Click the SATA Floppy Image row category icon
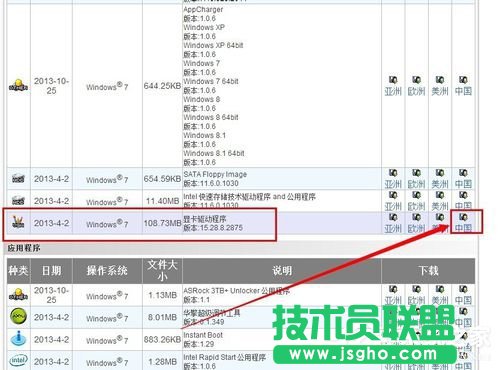The width and height of the screenshot is (500, 370). [18, 179]
